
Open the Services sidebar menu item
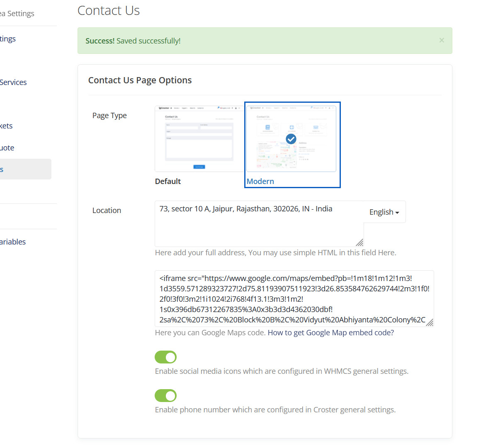(x=13, y=82)
